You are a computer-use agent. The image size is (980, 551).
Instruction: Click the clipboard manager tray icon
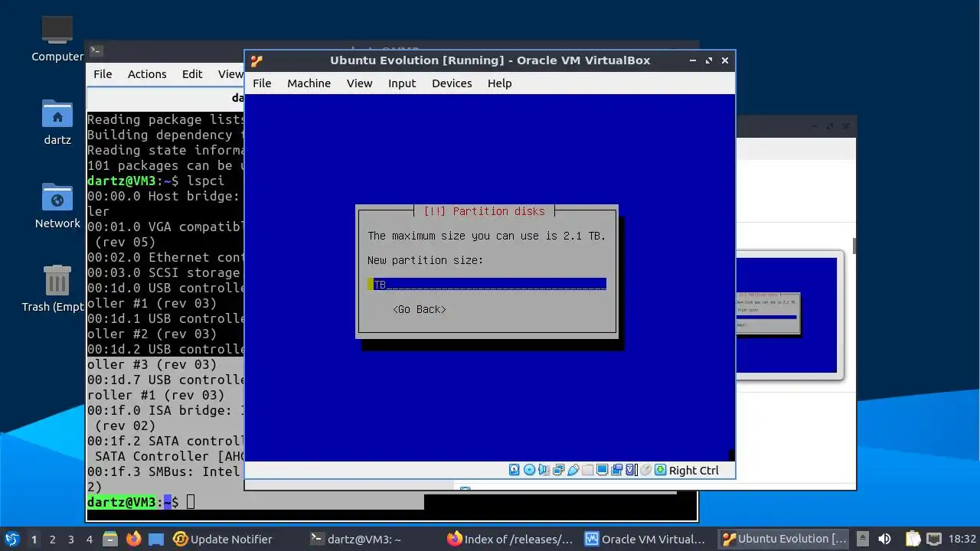coord(913,539)
